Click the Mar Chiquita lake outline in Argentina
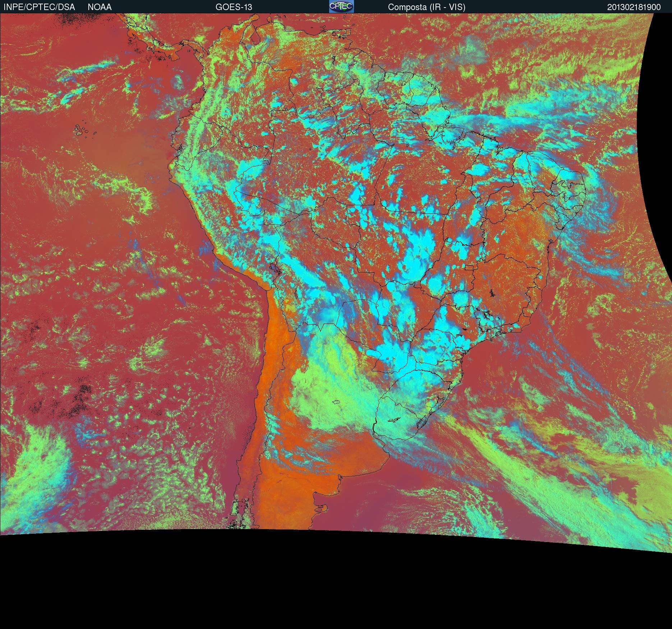The height and width of the screenshot is (629, 672). pyautogui.click(x=336, y=402)
